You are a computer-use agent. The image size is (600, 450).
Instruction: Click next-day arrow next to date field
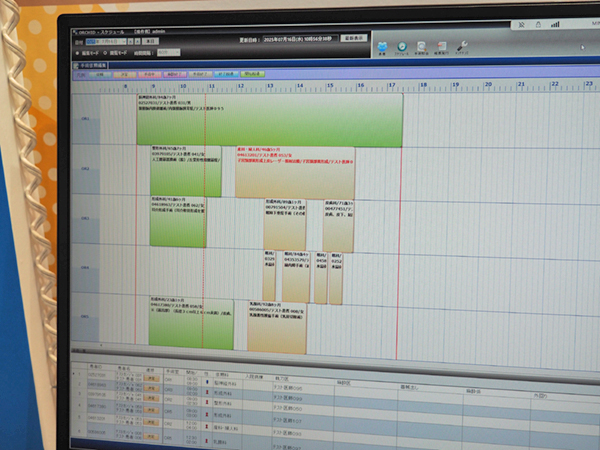pyautogui.click(x=137, y=41)
